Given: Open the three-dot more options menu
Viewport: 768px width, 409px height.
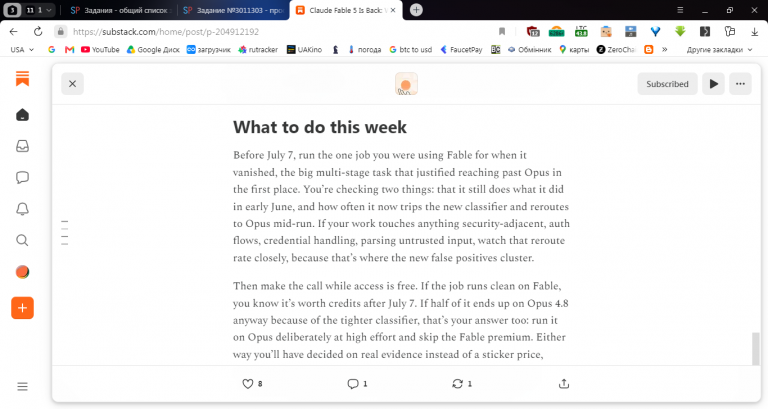Looking at the screenshot, I should (740, 84).
